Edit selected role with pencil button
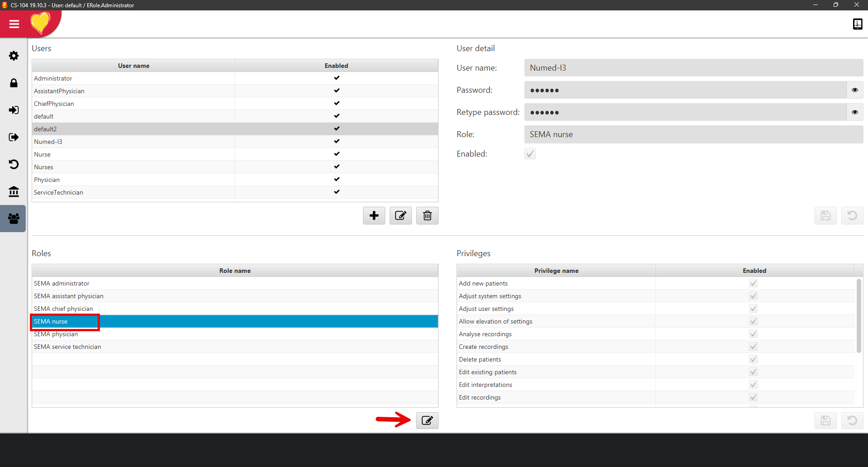The width and height of the screenshot is (868, 467). [x=427, y=420]
